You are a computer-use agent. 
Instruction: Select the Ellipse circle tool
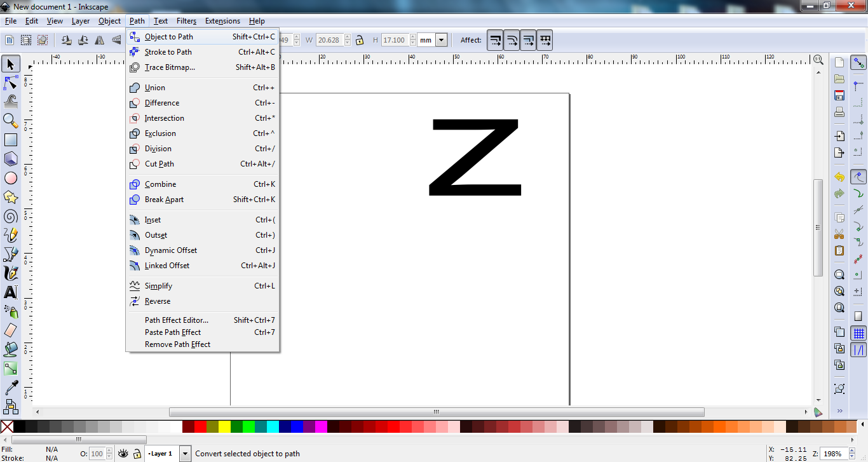pyautogui.click(x=11, y=178)
